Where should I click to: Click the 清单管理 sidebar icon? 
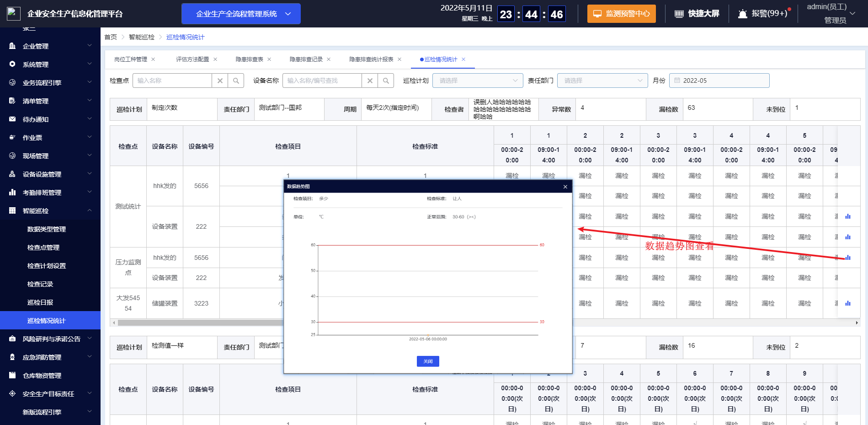(x=12, y=101)
